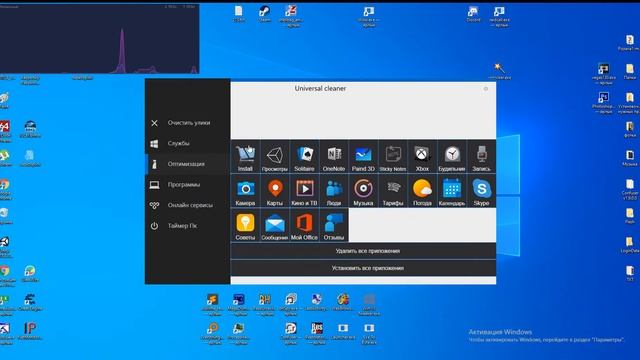Click the Тарифы tile
The width and height of the screenshot is (640, 360).
click(393, 191)
